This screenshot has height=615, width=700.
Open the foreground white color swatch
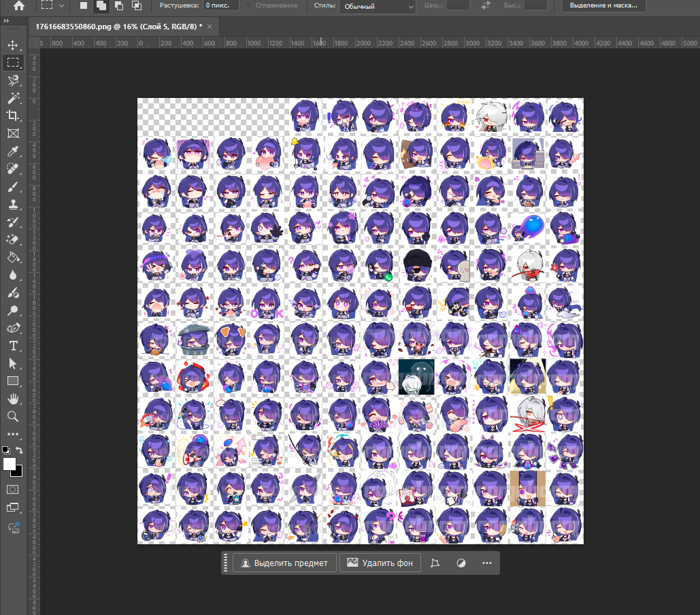pos(9,464)
